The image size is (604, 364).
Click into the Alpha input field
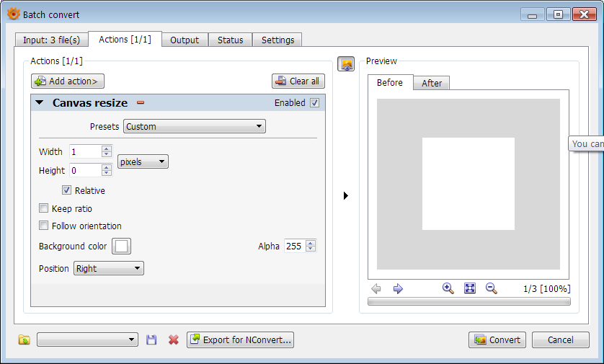(295, 246)
